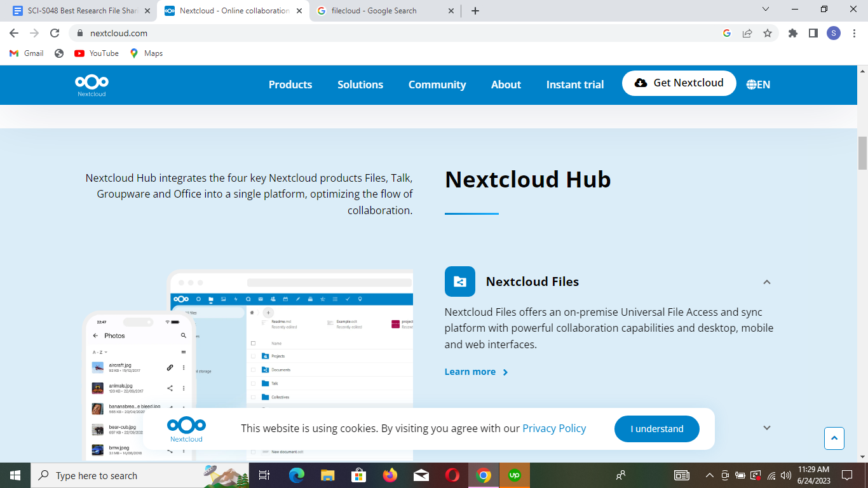Open the Privacy Policy link
Screen dimensions: 868x488
tap(553, 428)
